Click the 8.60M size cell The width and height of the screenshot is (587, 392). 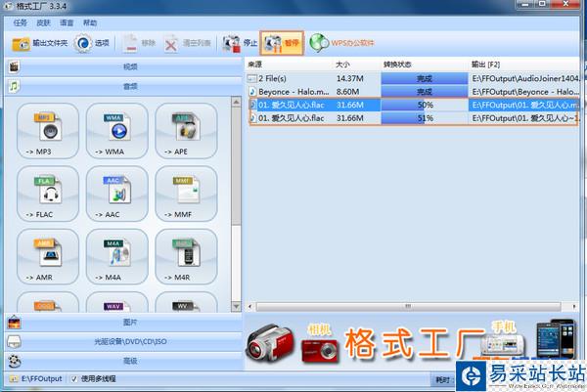point(347,92)
